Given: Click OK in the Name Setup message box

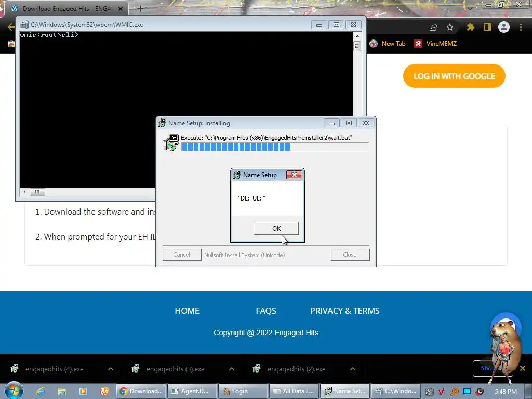Looking at the screenshot, I should (276, 229).
